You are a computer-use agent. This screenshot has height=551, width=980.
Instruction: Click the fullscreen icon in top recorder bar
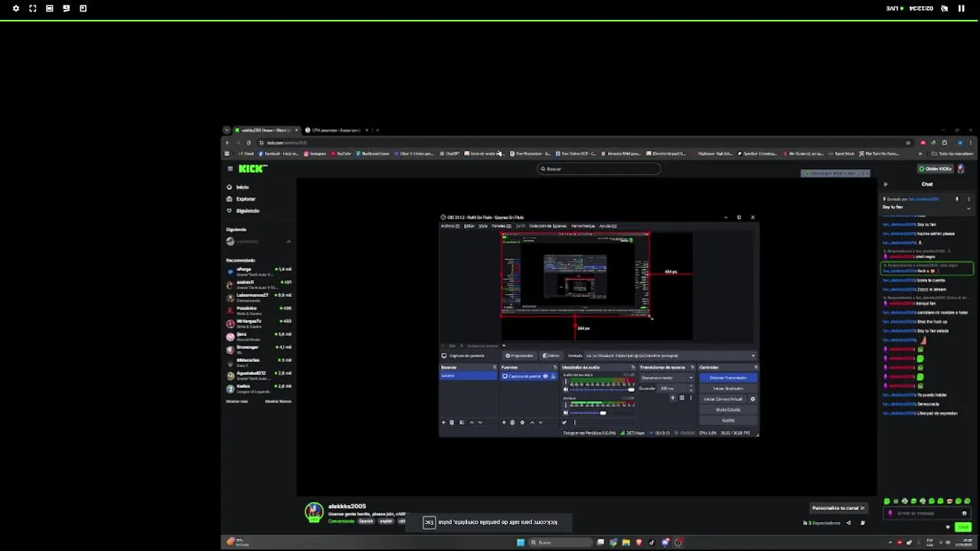coord(33,8)
